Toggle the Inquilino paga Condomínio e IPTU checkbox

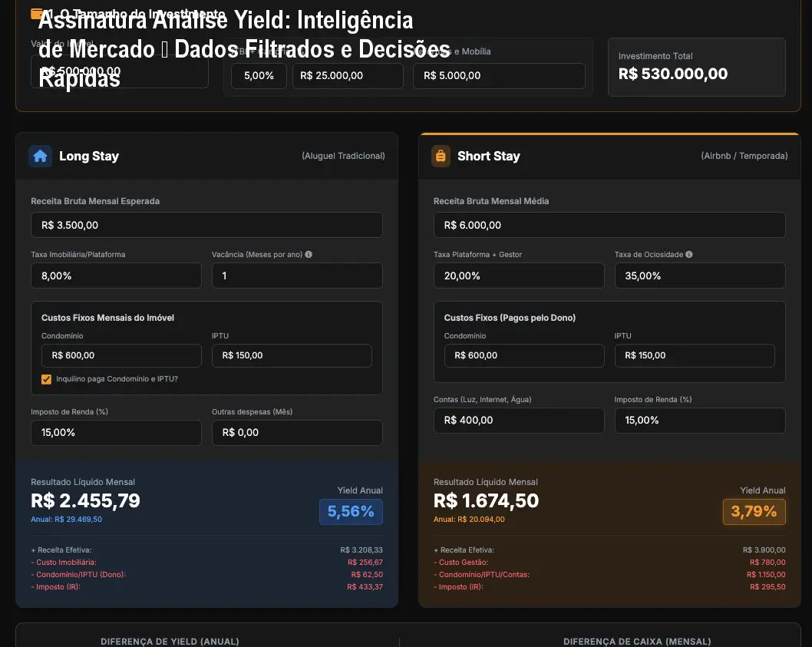pos(47,379)
